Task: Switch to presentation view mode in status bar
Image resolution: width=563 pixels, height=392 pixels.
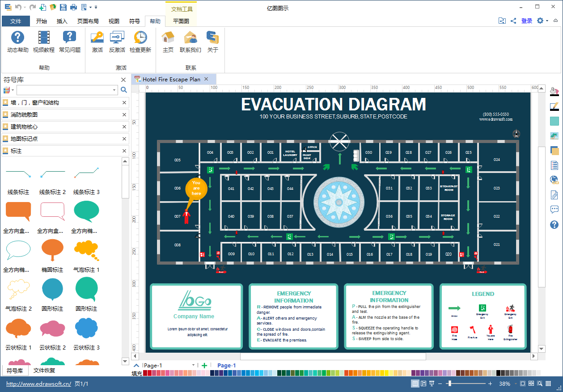Action: coord(432,384)
